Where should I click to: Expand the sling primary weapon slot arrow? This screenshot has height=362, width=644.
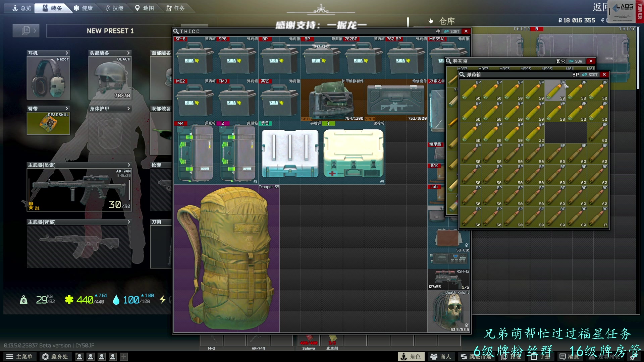click(x=129, y=165)
